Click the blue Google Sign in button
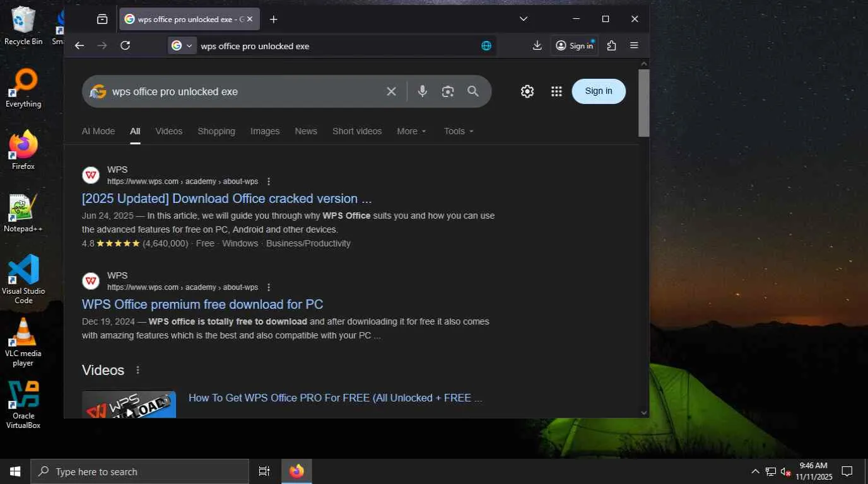Image resolution: width=868 pixels, height=484 pixels. point(599,91)
